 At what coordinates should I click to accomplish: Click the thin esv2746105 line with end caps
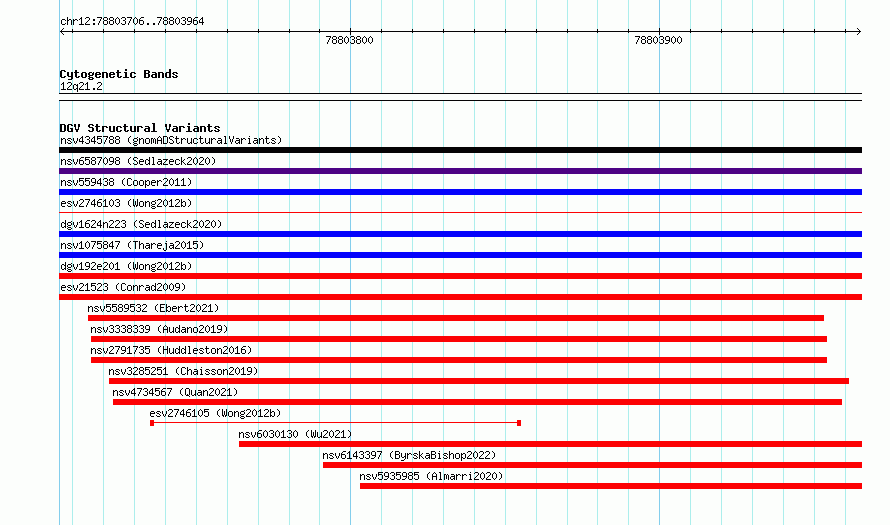pyautogui.click(x=335, y=423)
